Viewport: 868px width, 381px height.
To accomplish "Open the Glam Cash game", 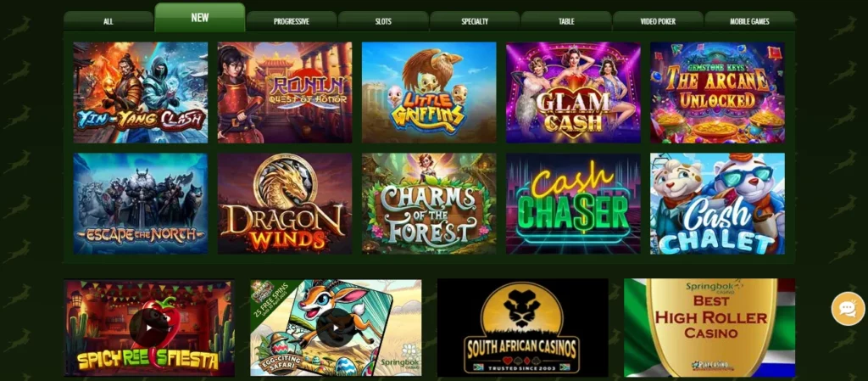I will [x=573, y=92].
